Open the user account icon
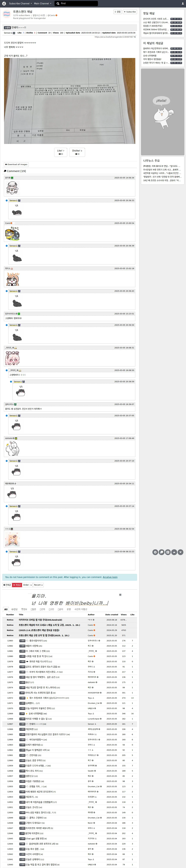 (x=183, y=3)
